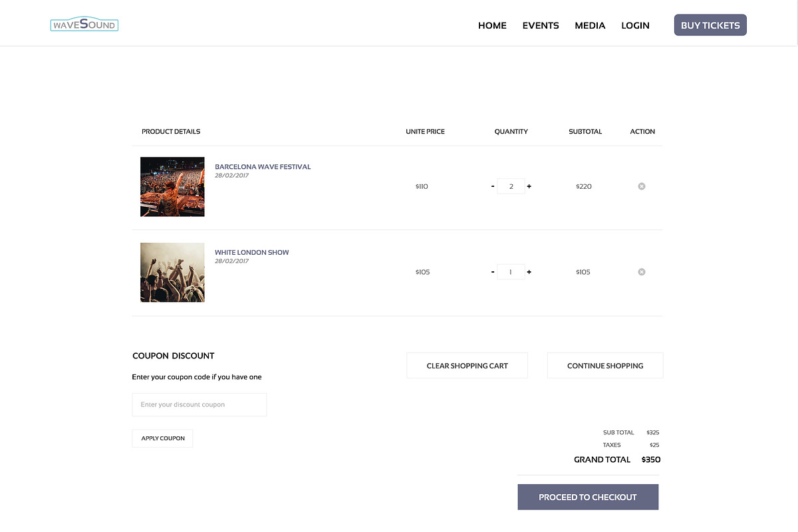The image size is (798, 532).
Task: Increase Barcelona Wave Festival quantity
Action: click(x=529, y=186)
